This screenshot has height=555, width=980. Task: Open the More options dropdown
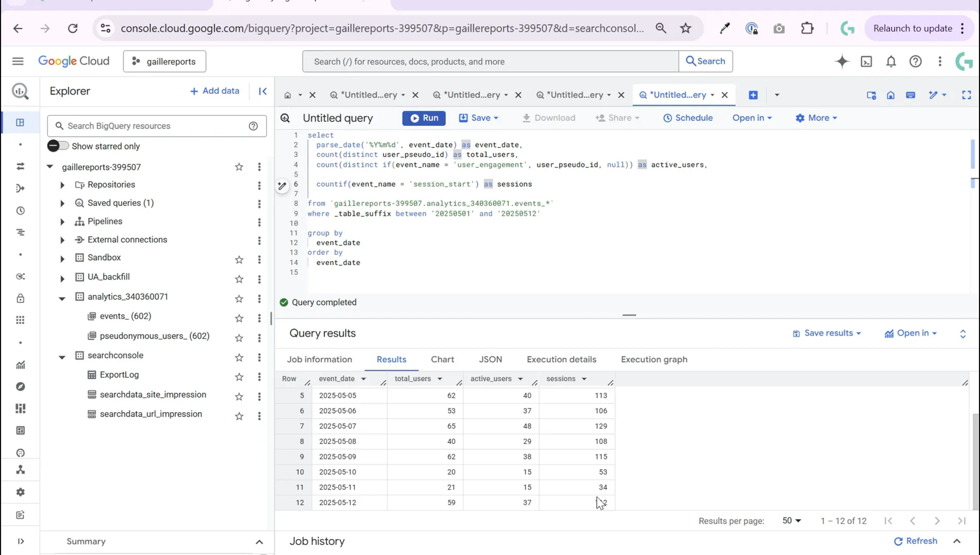817,118
